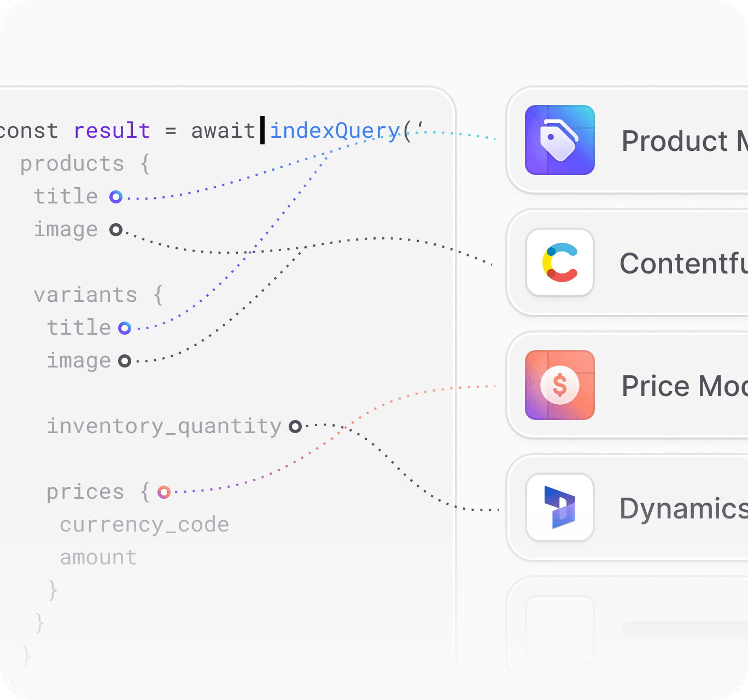Click the placeholder icon in empty card
Viewport: 748px width, 700px height.
coord(560,630)
